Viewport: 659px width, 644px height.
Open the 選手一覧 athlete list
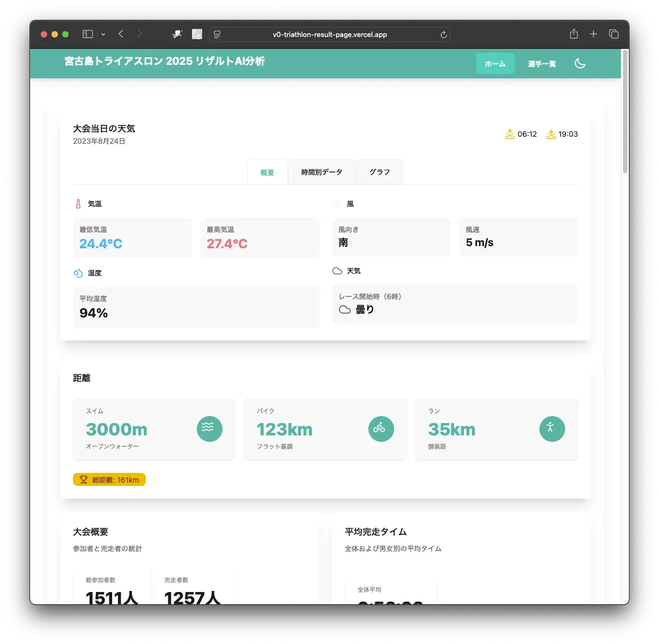tap(542, 64)
